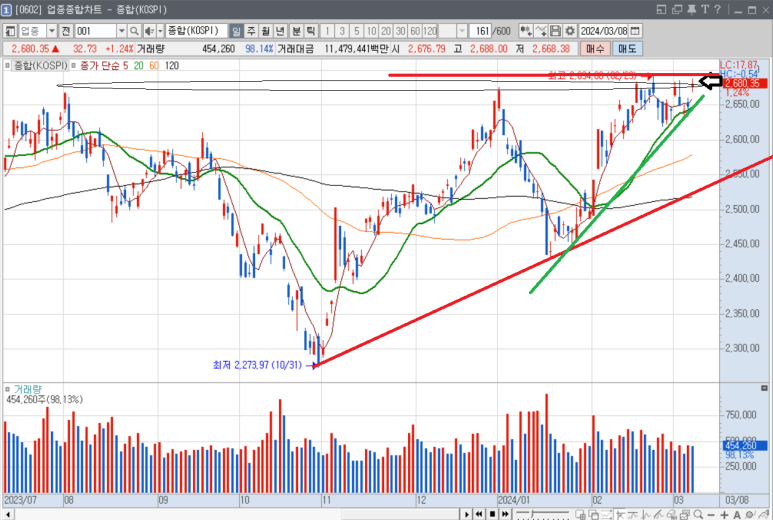Click the 60 interval button
The height and width of the screenshot is (520, 773).
pos(415,31)
